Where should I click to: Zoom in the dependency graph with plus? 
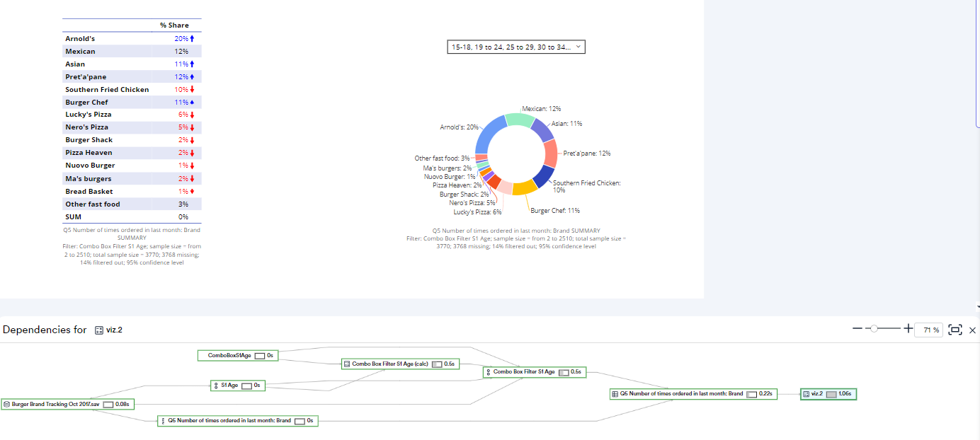coord(908,329)
